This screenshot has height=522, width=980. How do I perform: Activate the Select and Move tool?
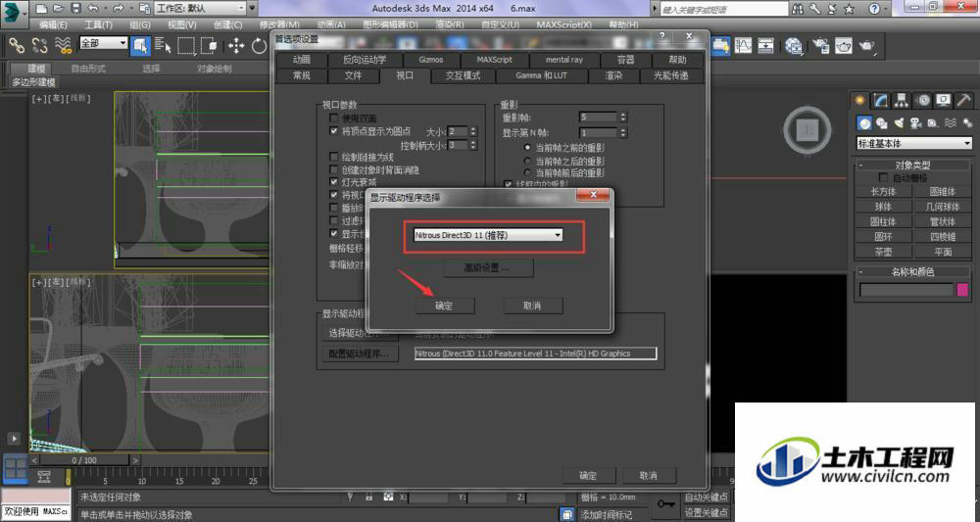click(236, 46)
